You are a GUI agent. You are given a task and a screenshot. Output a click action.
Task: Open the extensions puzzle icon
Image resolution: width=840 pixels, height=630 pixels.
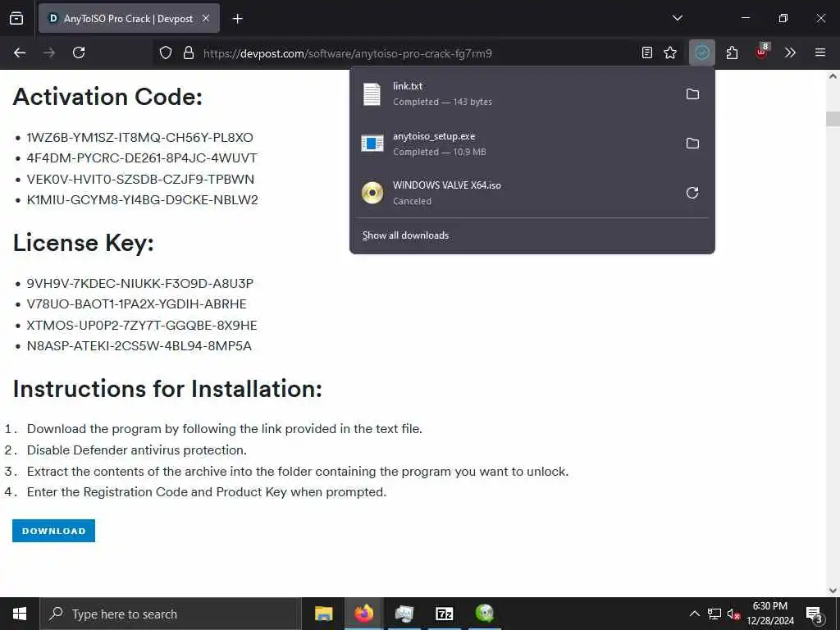click(x=732, y=52)
